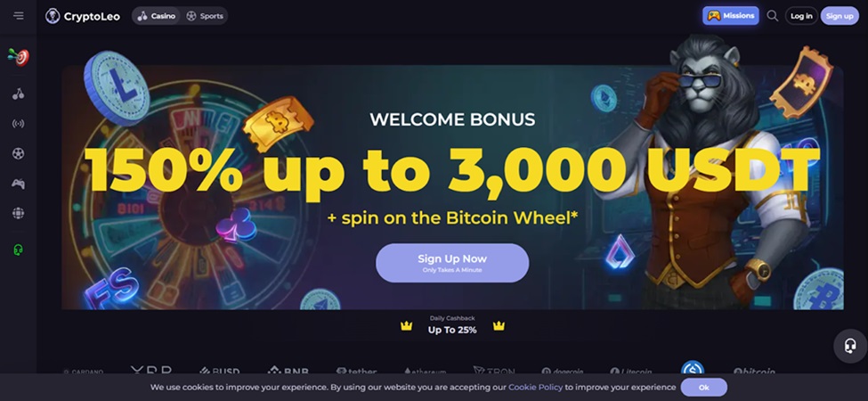Image resolution: width=868 pixels, height=401 pixels.
Task: Click the game controller icon in sidebar
Action: point(18,184)
